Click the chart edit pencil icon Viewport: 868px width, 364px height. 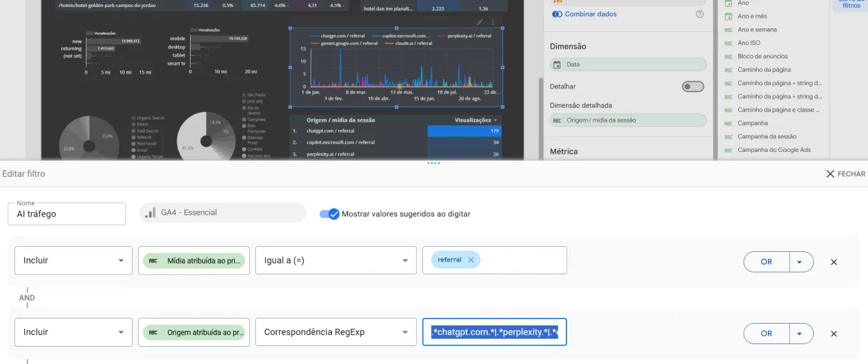(x=481, y=22)
